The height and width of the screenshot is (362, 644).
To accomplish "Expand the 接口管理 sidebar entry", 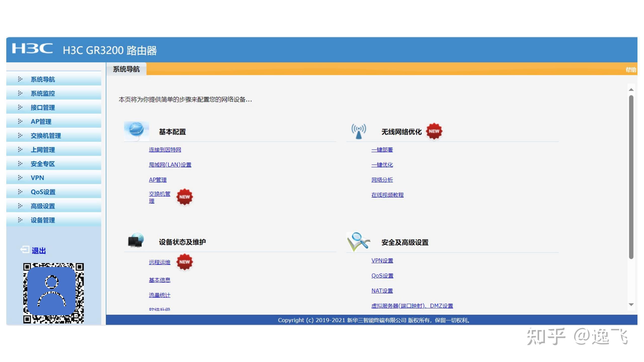I will [x=42, y=108].
